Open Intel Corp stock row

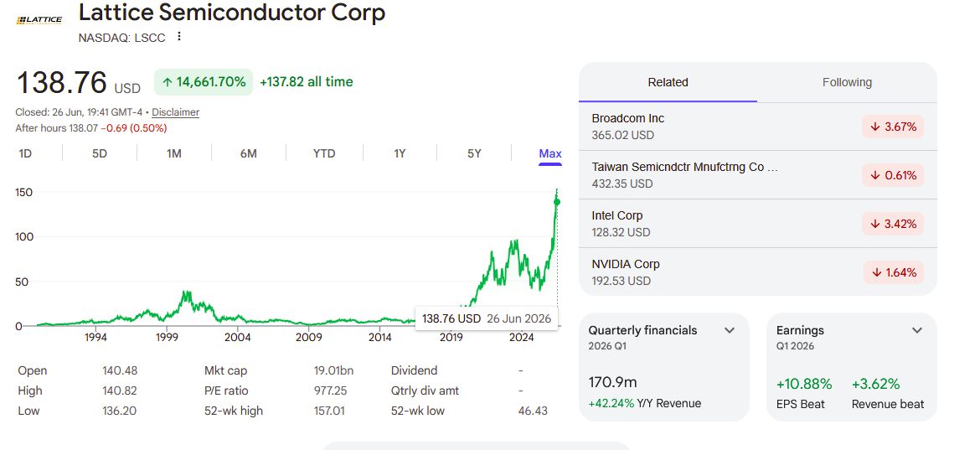(757, 224)
